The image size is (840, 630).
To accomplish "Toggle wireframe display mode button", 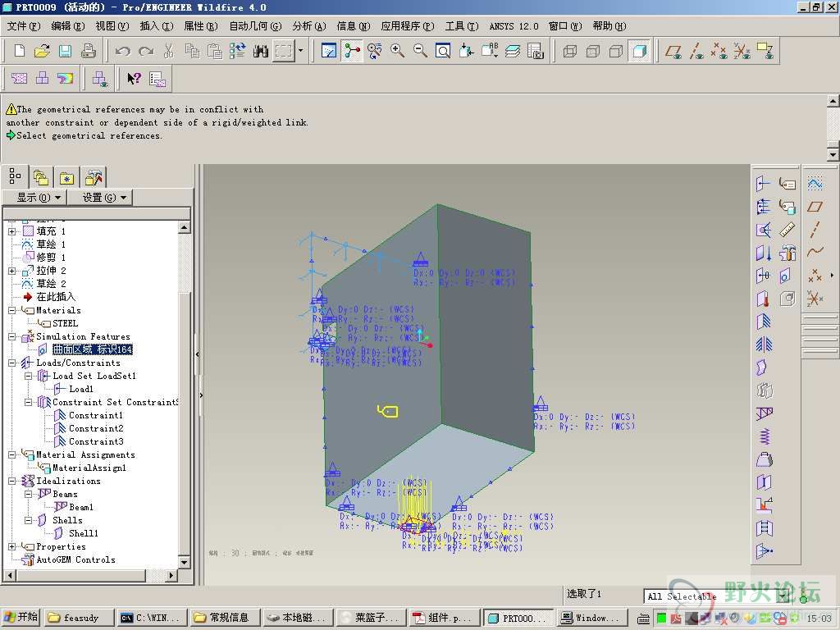I will click(570, 51).
